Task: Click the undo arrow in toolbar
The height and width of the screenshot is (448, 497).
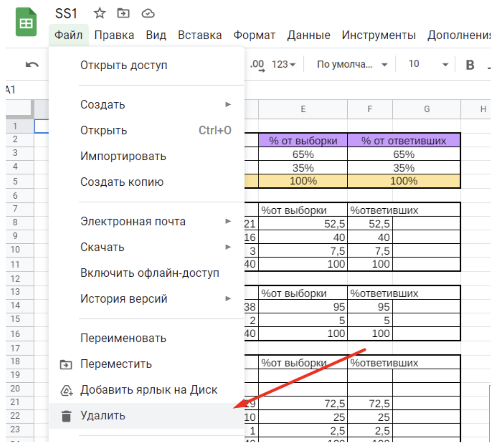Action: coord(32,64)
